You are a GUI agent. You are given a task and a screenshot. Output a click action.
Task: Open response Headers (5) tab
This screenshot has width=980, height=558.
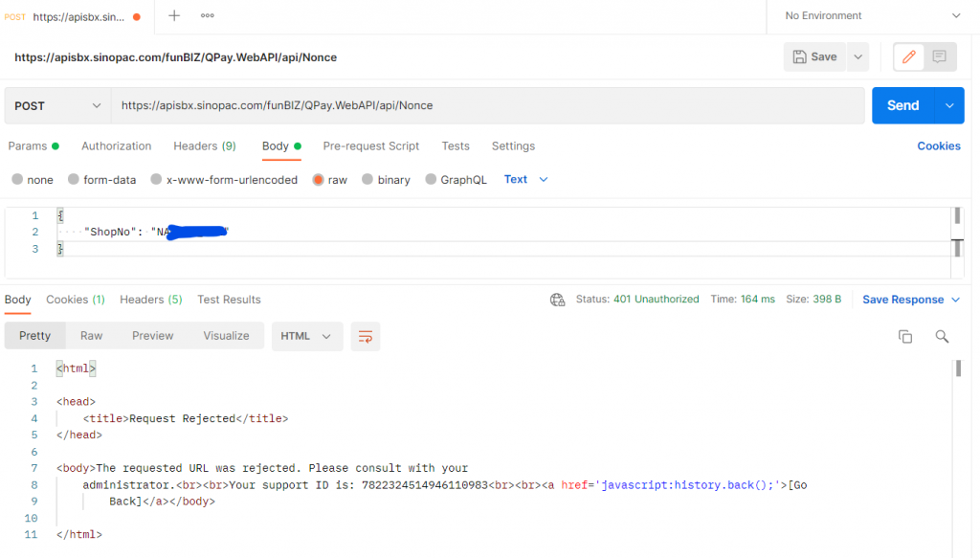pyautogui.click(x=150, y=300)
